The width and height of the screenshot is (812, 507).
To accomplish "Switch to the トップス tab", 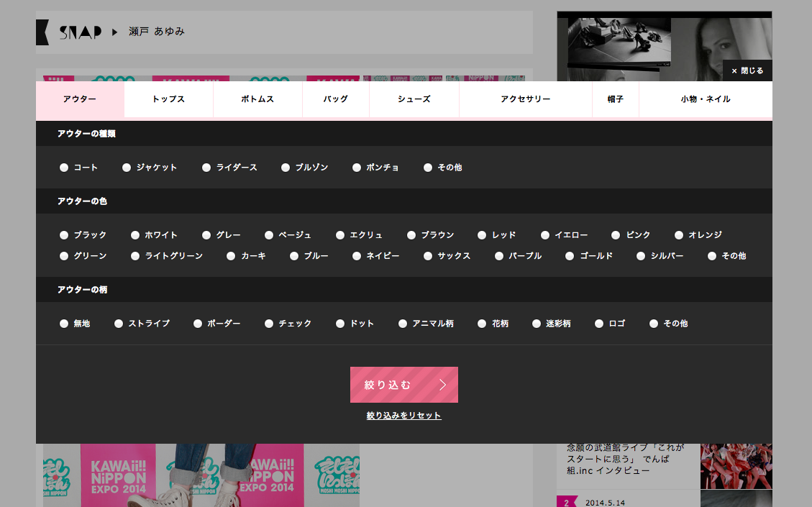I will click(x=168, y=99).
